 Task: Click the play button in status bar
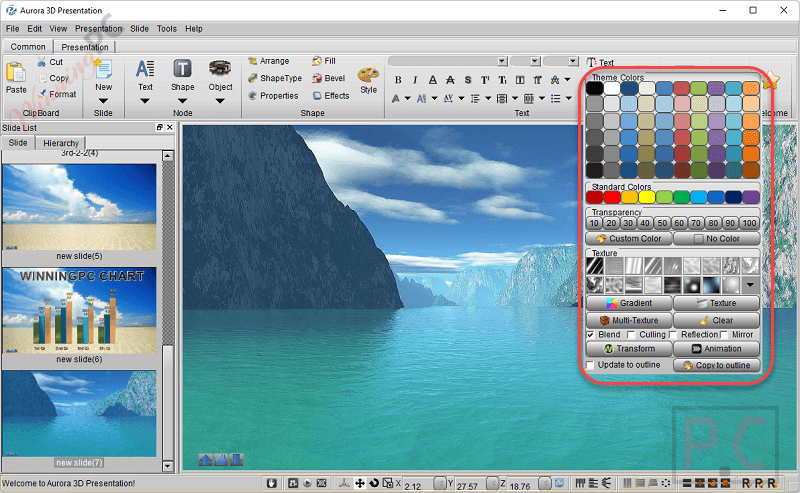pyautogui.click(x=307, y=483)
